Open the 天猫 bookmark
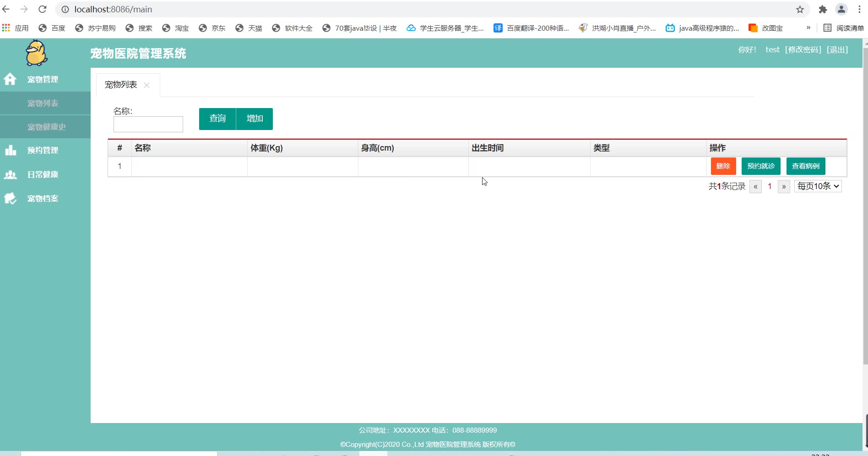 coord(249,28)
